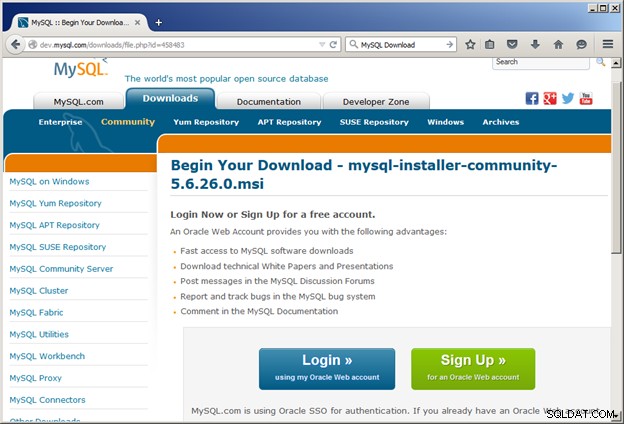Open MySQL Fabric sidebar link

click(x=36, y=313)
